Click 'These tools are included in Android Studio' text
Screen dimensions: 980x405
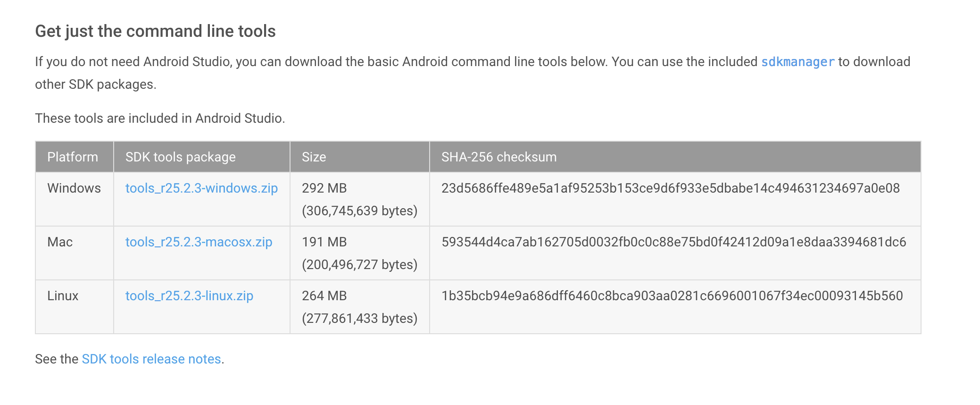tap(160, 118)
